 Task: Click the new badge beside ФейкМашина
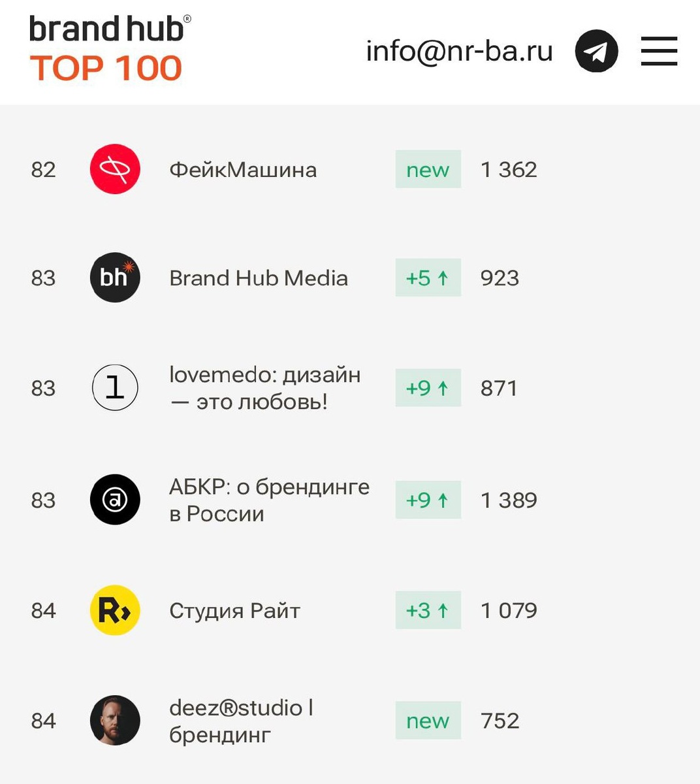428,169
